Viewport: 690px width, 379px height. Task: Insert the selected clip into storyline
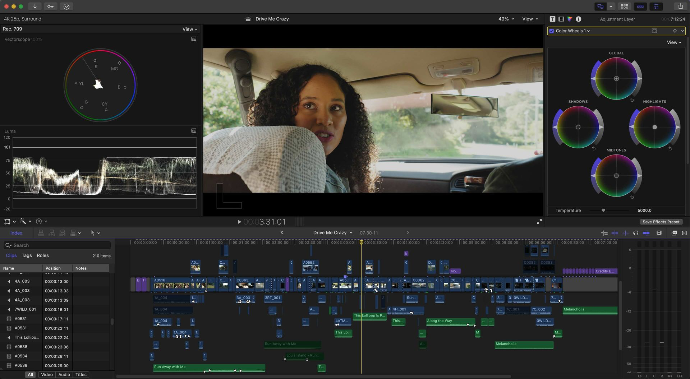point(51,233)
